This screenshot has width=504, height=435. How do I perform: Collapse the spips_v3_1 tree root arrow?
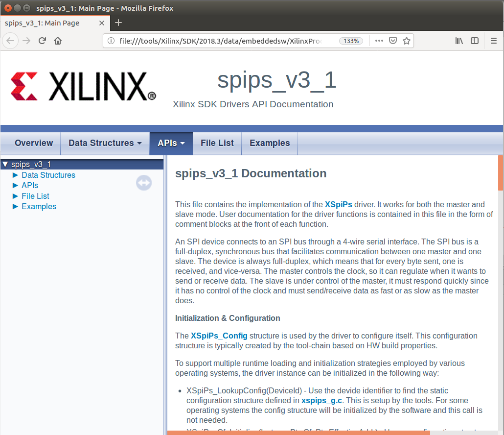(x=5, y=165)
